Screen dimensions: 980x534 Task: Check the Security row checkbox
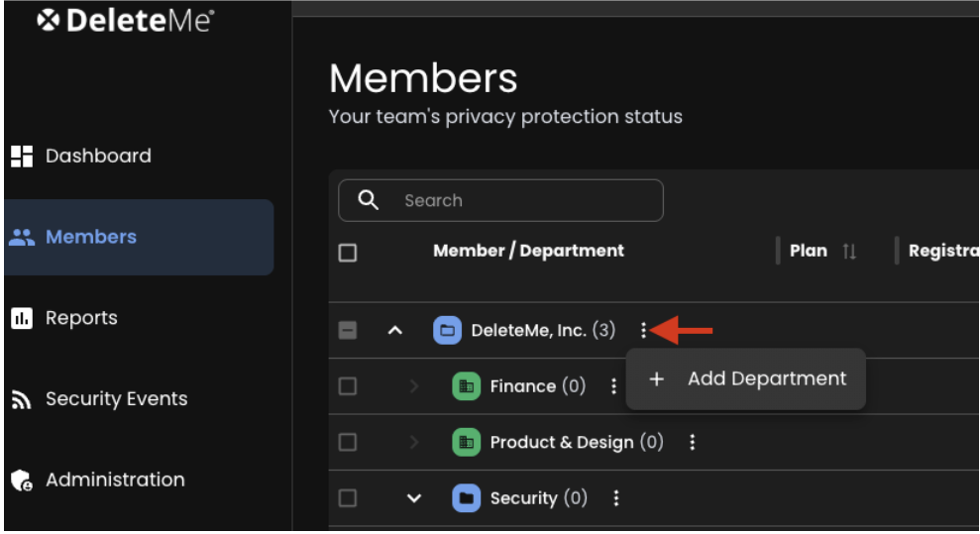(348, 497)
